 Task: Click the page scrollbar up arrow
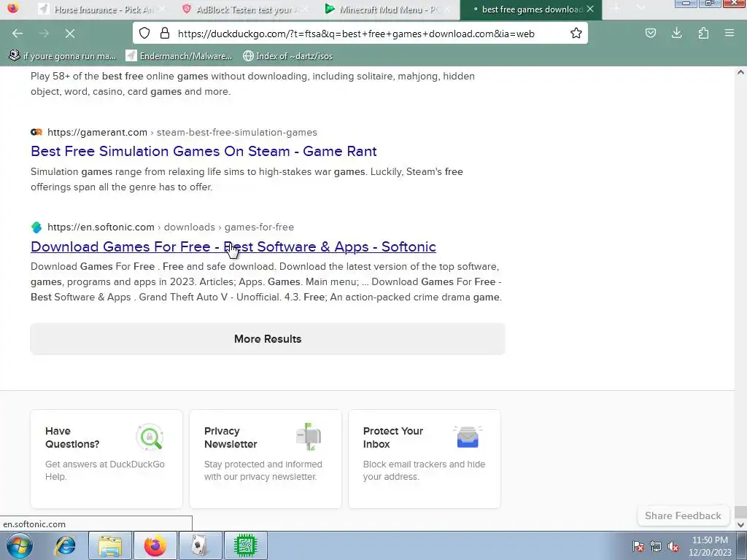point(740,72)
